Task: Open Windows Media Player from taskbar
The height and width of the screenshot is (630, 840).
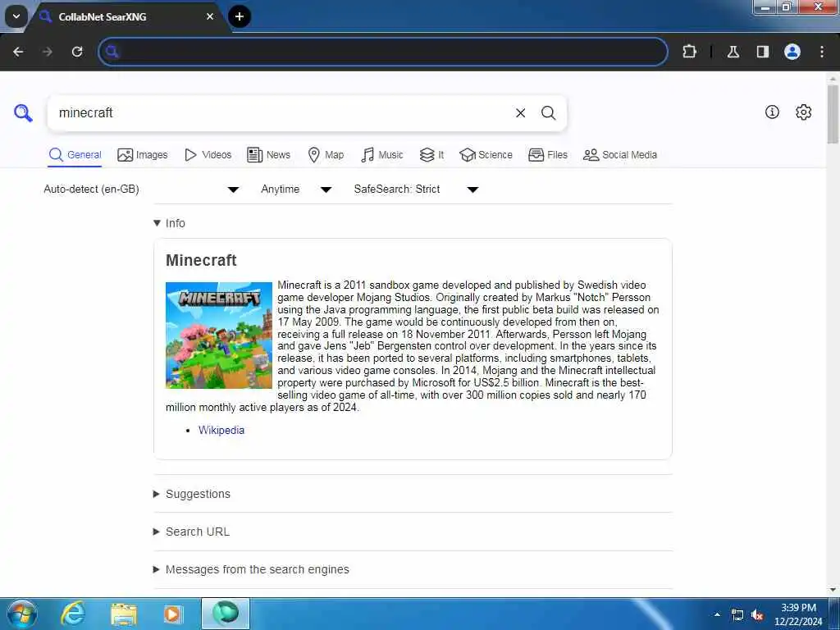Action: point(172,614)
